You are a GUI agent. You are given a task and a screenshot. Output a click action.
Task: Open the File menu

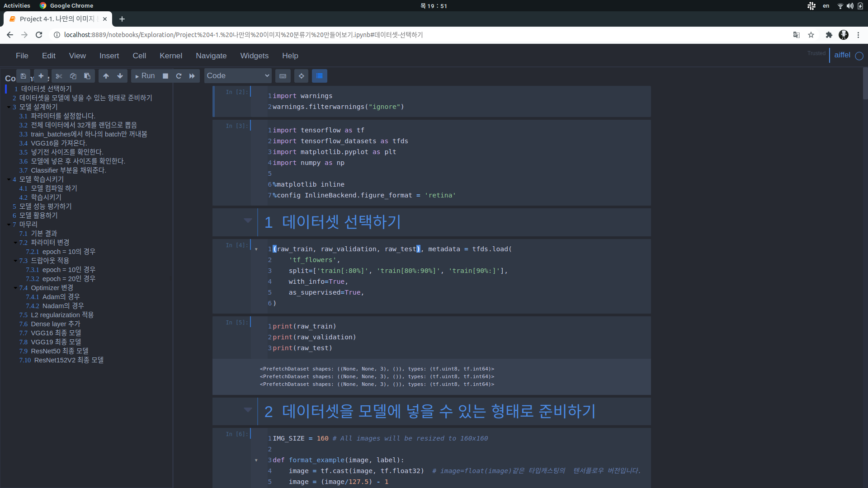coord(22,56)
